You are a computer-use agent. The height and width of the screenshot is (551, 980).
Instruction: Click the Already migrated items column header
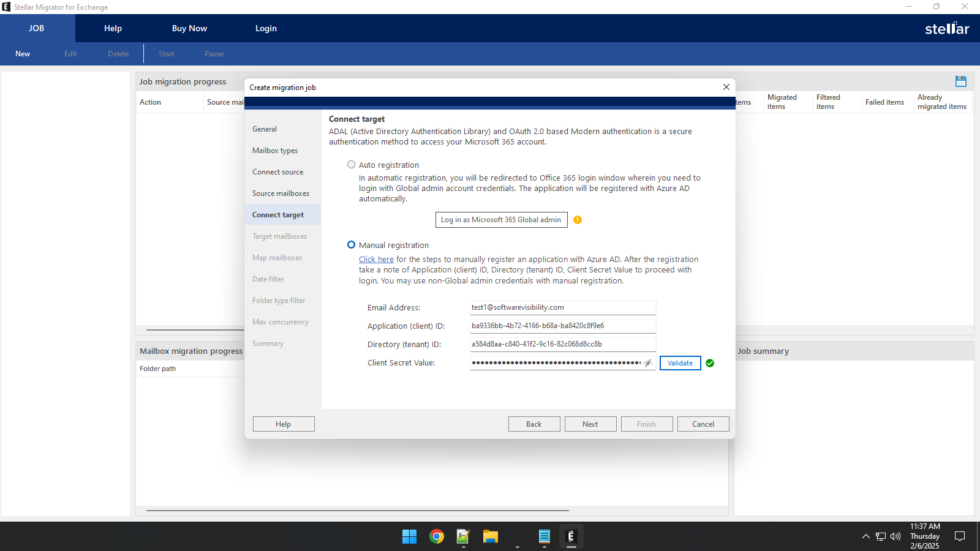(x=943, y=102)
